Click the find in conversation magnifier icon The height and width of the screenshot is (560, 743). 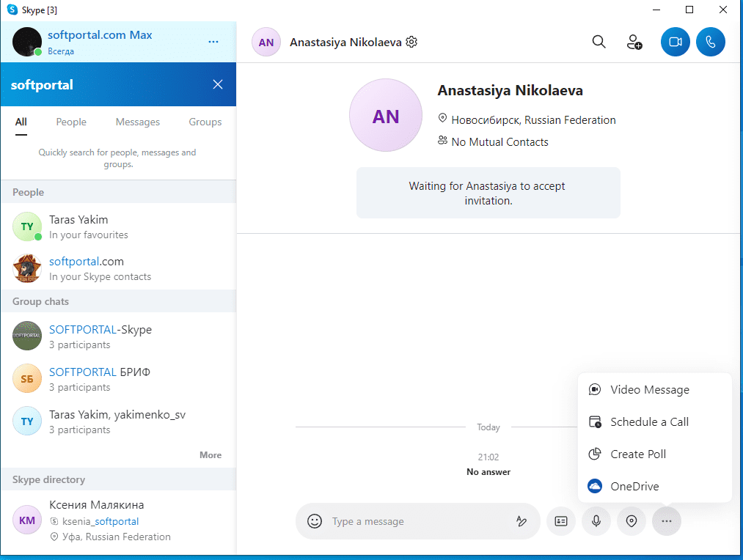point(599,42)
